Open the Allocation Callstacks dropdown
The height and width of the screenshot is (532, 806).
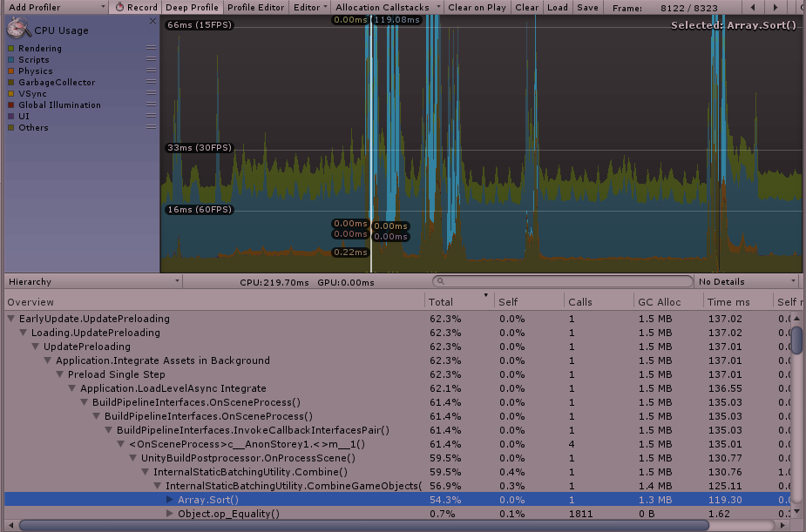[x=386, y=7]
